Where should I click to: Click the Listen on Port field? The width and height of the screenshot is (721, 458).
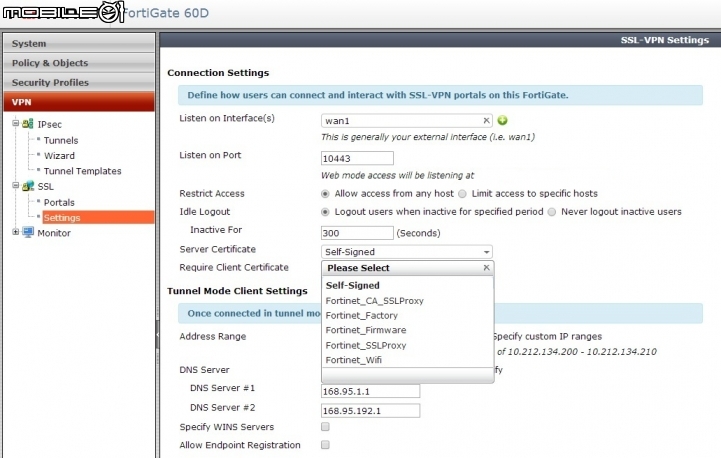tap(357, 158)
